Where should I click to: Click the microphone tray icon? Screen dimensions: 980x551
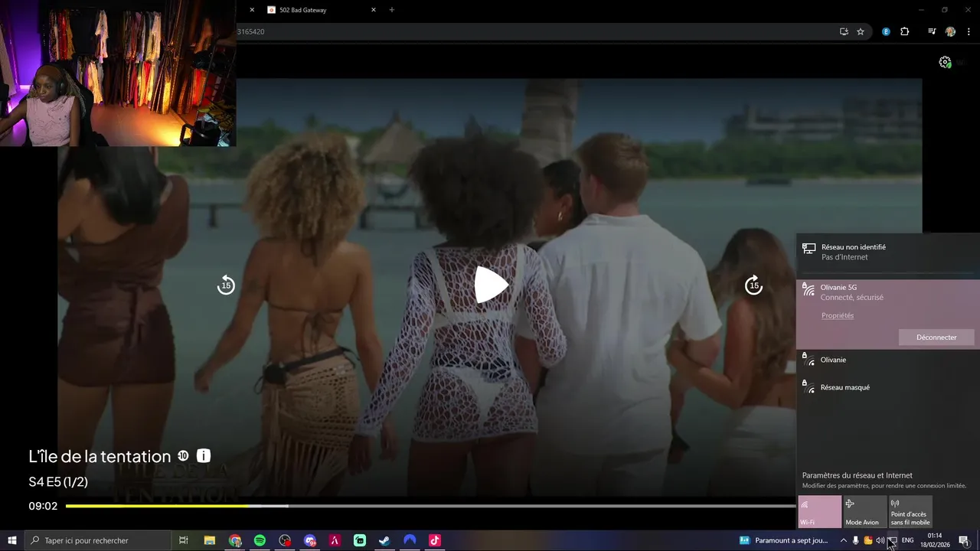pos(855,540)
